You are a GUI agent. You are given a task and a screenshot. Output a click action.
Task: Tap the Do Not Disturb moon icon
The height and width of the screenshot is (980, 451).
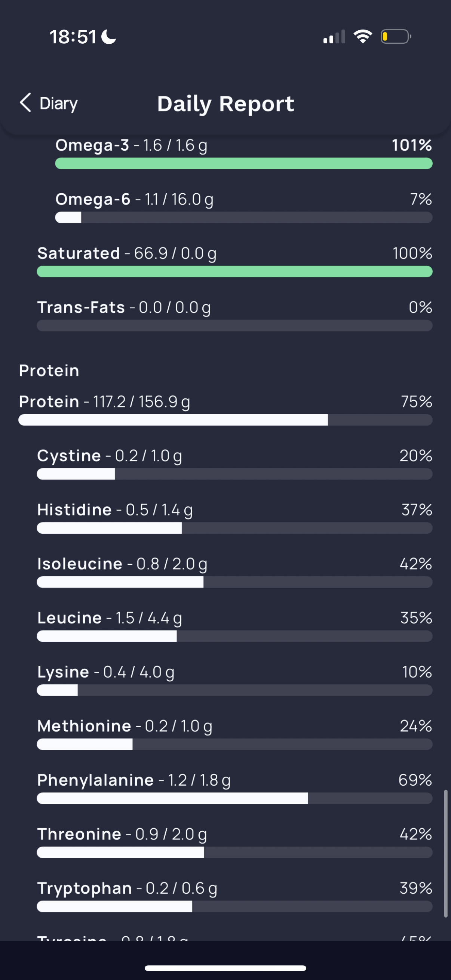(109, 37)
